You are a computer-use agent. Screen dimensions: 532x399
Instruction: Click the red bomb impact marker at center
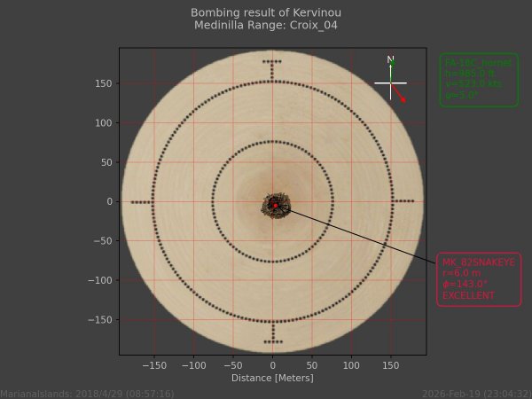pyautogui.click(x=276, y=205)
